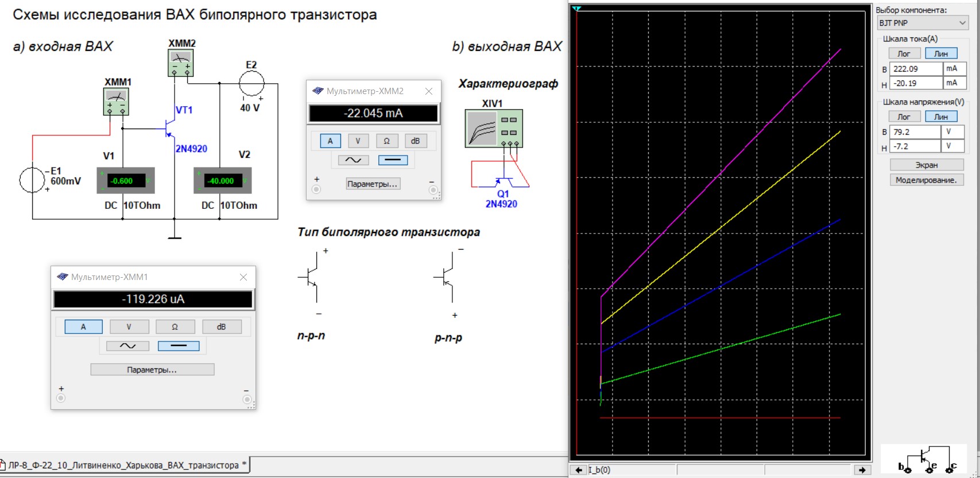Click the -22.045 mA reading display
Image resolution: width=980 pixels, height=478 pixels.
(373, 114)
